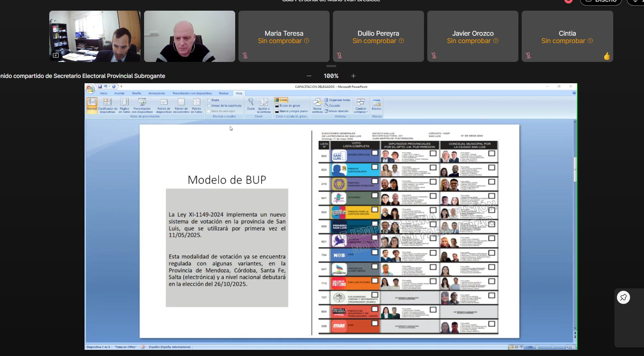Decrease the shared content zoom with the minus button

(x=309, y=76)
